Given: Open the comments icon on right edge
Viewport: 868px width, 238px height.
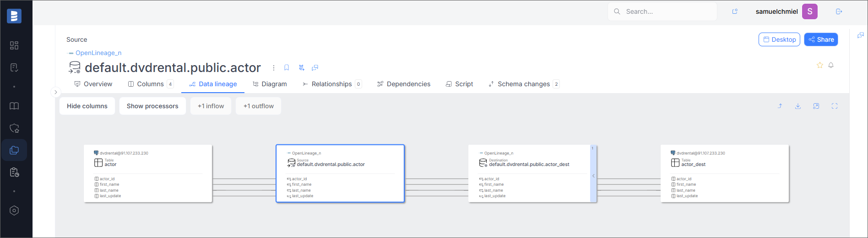Looking at the screenshot, I should [861, 35].
